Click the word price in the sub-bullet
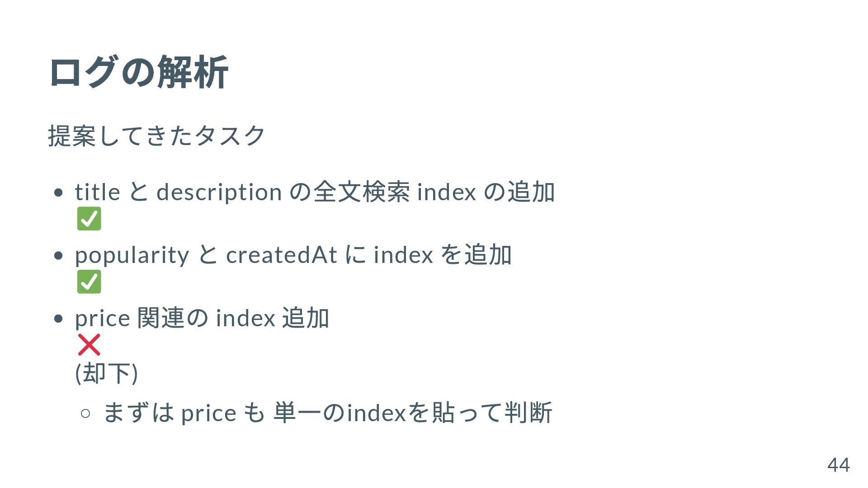This screenshot has height=488, width=868. pyautogui.click(x=208, y=413)
